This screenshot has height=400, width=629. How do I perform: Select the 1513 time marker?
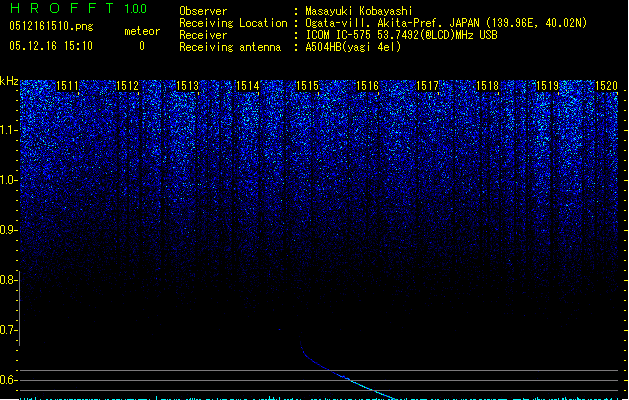[x=187, y=87]
